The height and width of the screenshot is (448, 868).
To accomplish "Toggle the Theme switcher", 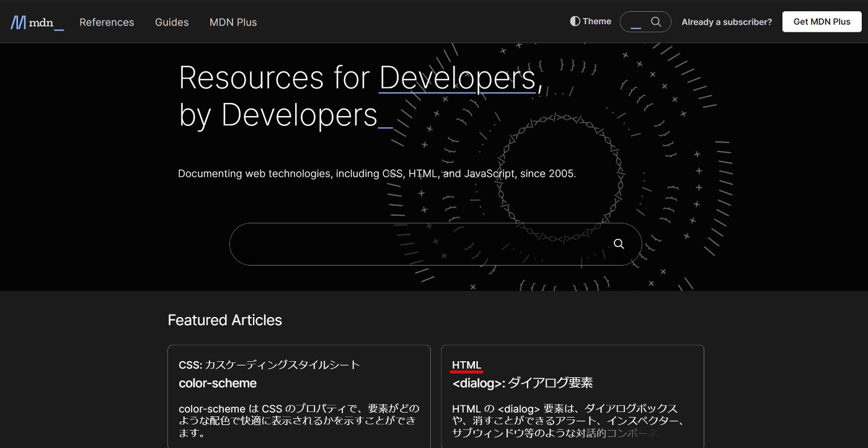I will pyautogui.click(x=591, y=21).
